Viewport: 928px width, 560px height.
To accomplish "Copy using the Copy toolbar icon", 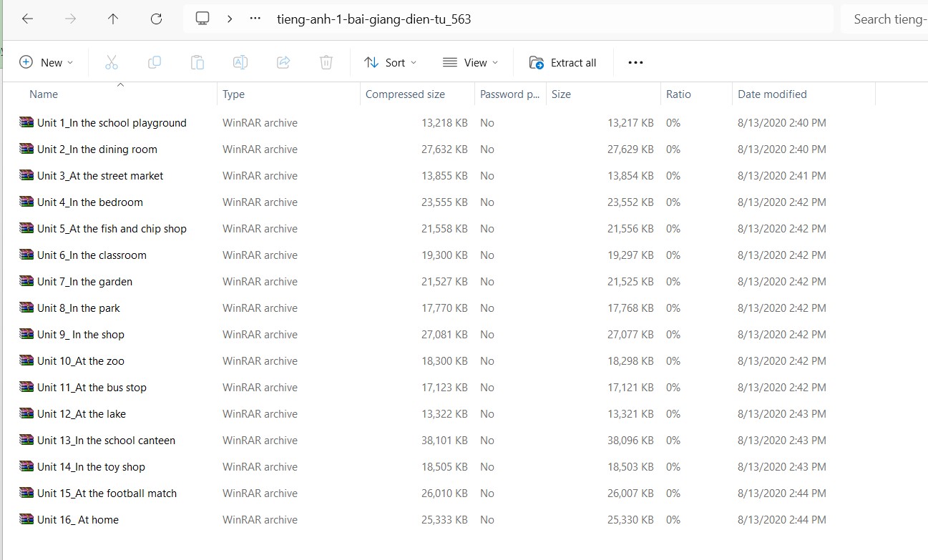I will [x=155, y=62].
